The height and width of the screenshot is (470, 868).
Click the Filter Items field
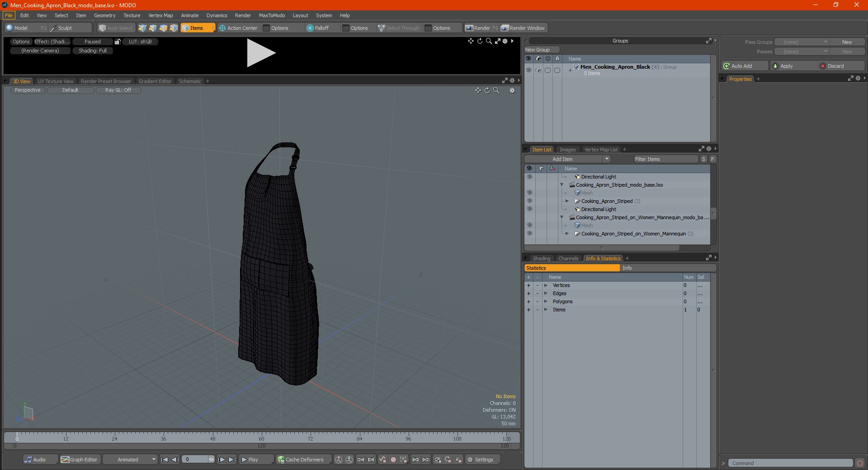[665, 159]
